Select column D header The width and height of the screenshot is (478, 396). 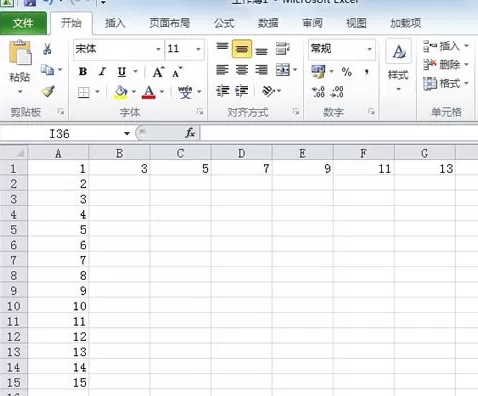[x=241, y=153]
